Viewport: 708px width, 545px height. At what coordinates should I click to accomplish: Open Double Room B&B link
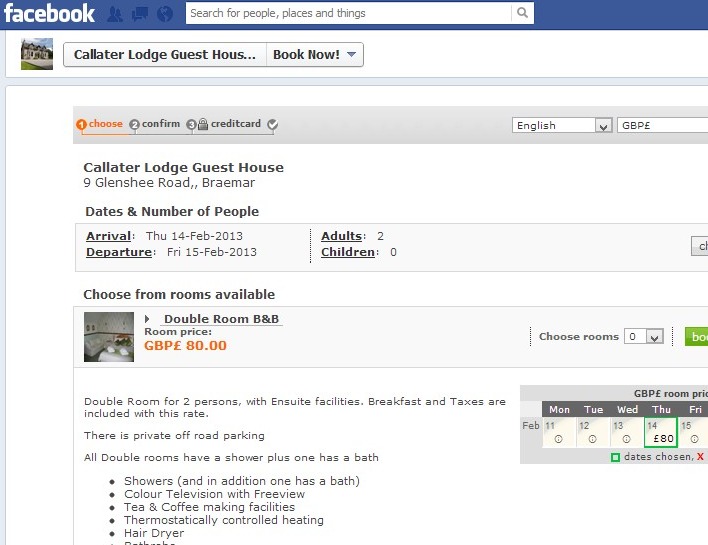click(x=221, y=319)
